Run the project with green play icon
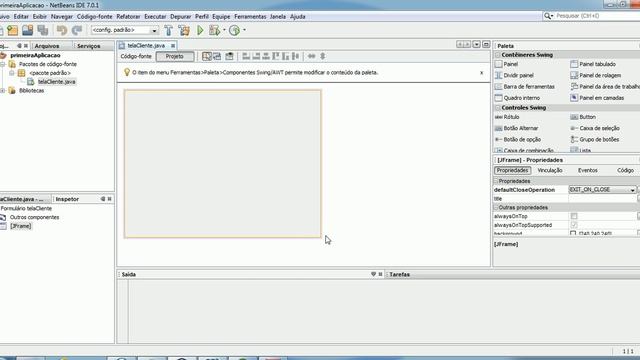640x360 pixels. 200,30
